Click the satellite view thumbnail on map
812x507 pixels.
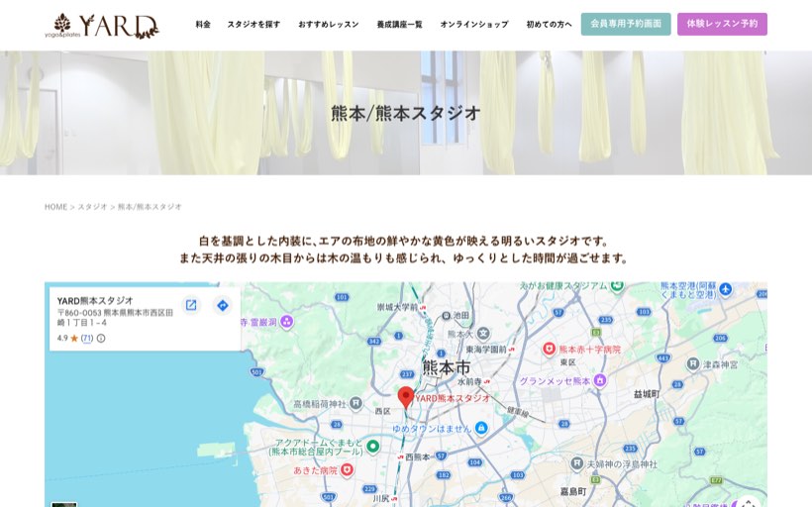[x=64, y=504]
